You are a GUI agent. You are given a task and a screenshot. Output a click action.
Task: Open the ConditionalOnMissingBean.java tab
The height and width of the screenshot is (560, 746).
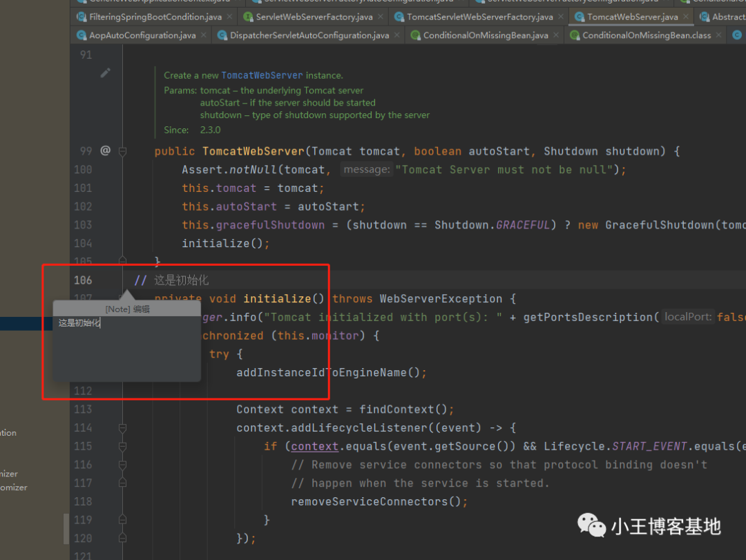tap(486, 35)
